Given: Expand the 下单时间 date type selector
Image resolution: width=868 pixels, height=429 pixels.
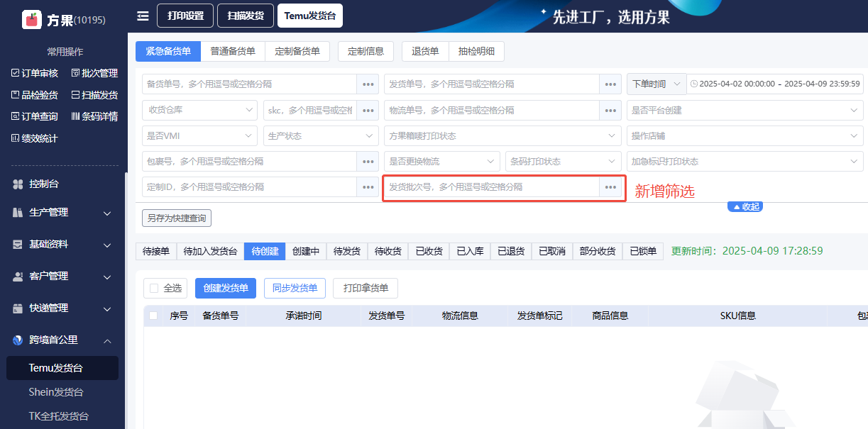Looking at the screenshot, I should point(656,84).
